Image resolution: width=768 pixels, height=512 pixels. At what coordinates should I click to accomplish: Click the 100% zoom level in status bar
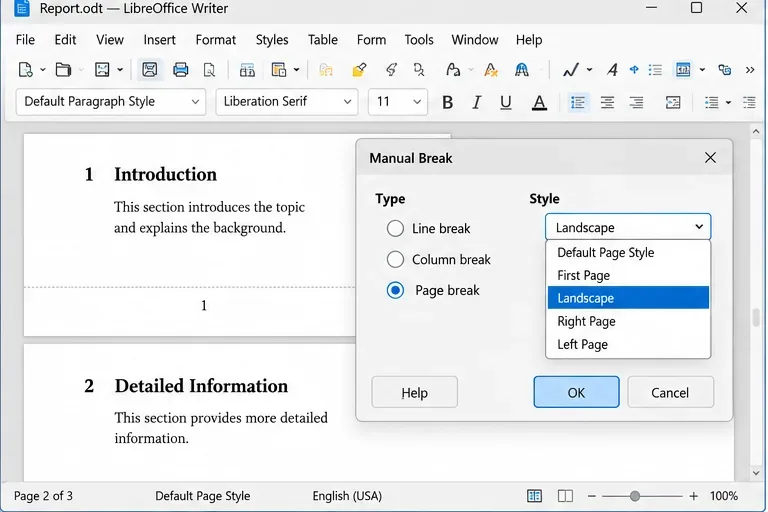[723, 496]
